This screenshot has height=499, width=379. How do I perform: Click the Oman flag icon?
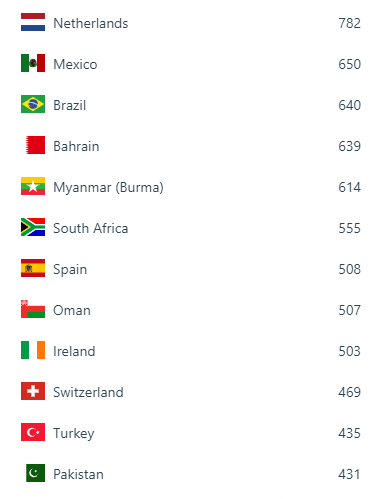coord(33,309)
